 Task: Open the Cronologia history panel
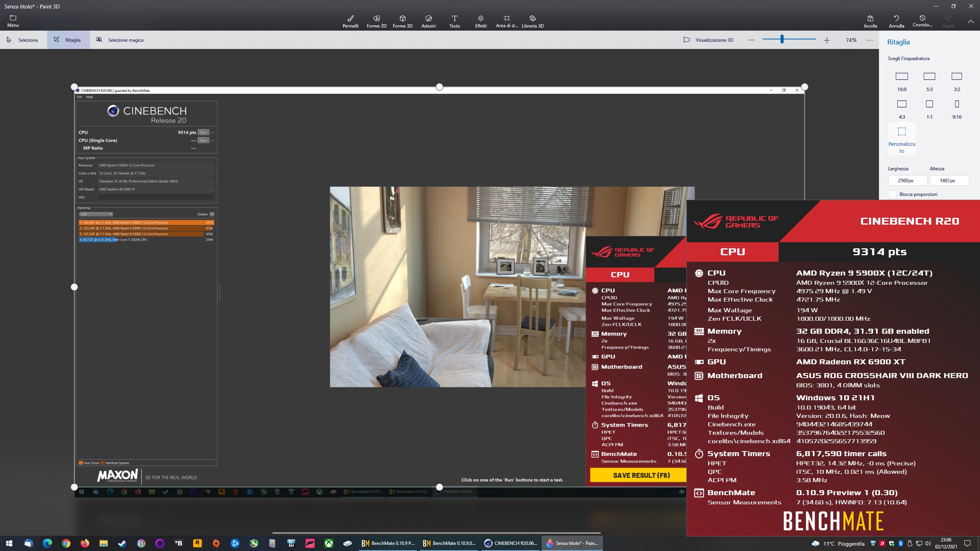tap(922, 21)
